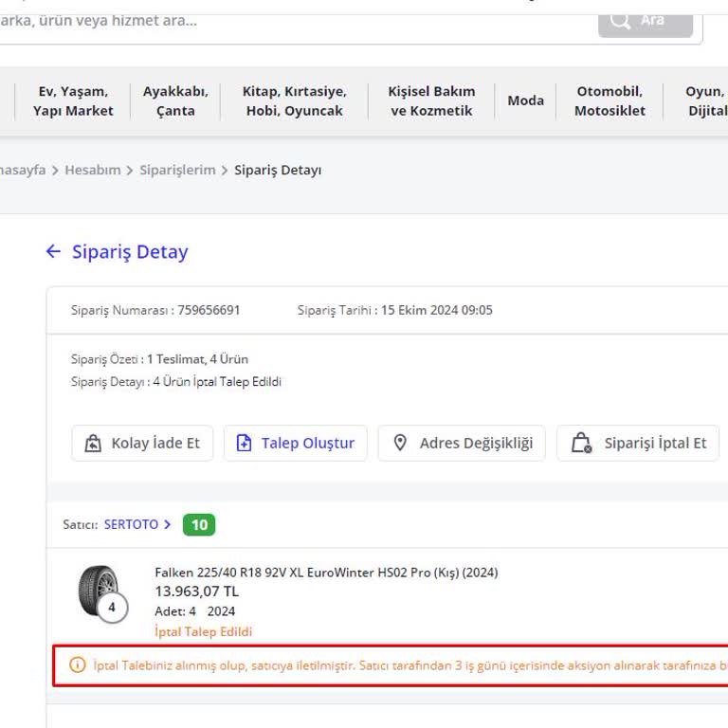Click the Siparişi İptal Et bag icon
Screen dimensions: 728x728
[580, 444]
